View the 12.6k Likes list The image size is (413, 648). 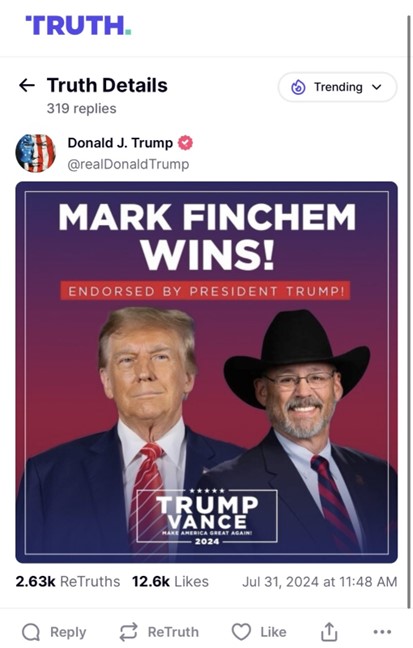point(170,581)
